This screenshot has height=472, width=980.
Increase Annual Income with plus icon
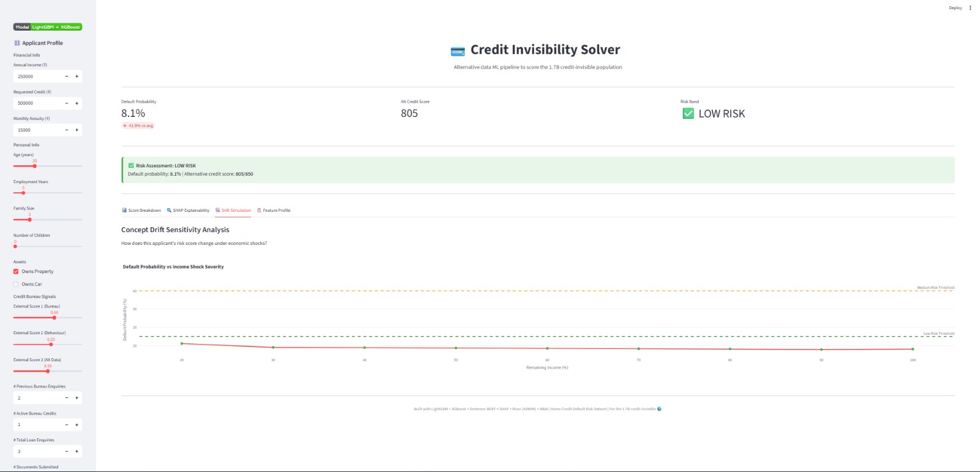tap(77, 77)
